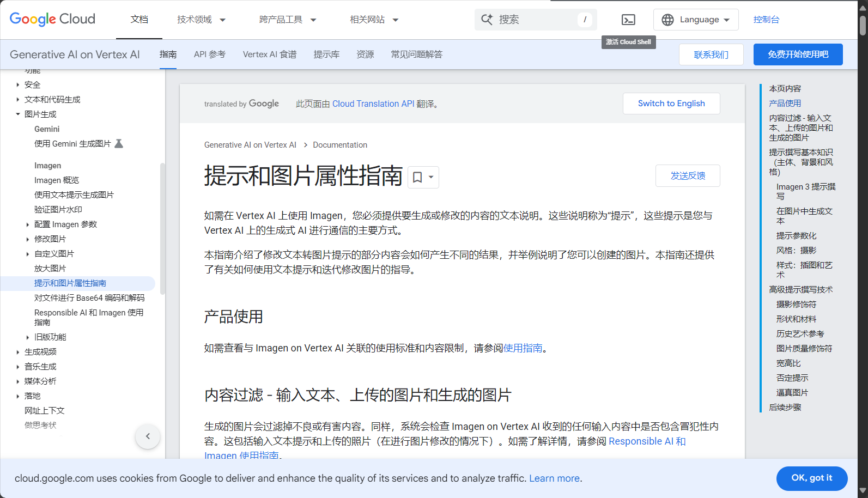Click the bookmark icon beside page title

(417, 177)
